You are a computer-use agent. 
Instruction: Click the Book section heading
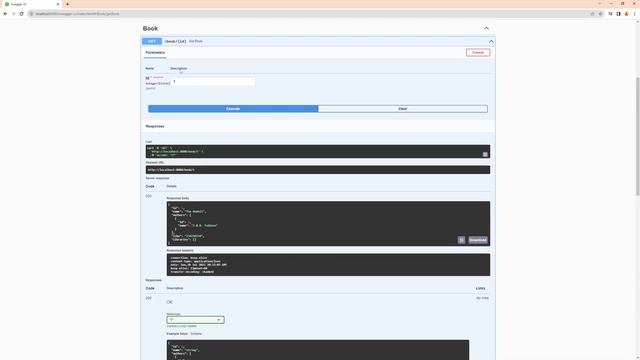pyautogui.click(x=150, y=28)
